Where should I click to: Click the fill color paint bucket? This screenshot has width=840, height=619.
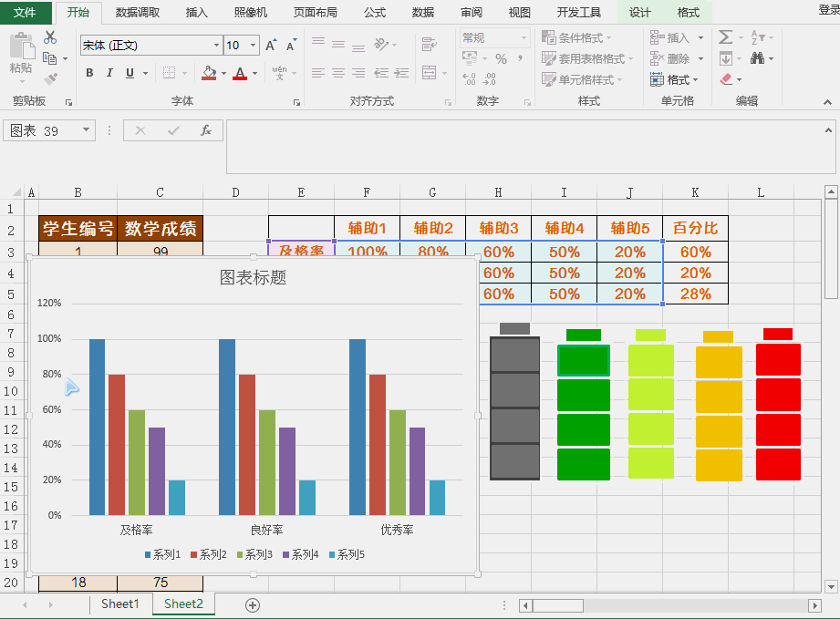tap(209, 73)
